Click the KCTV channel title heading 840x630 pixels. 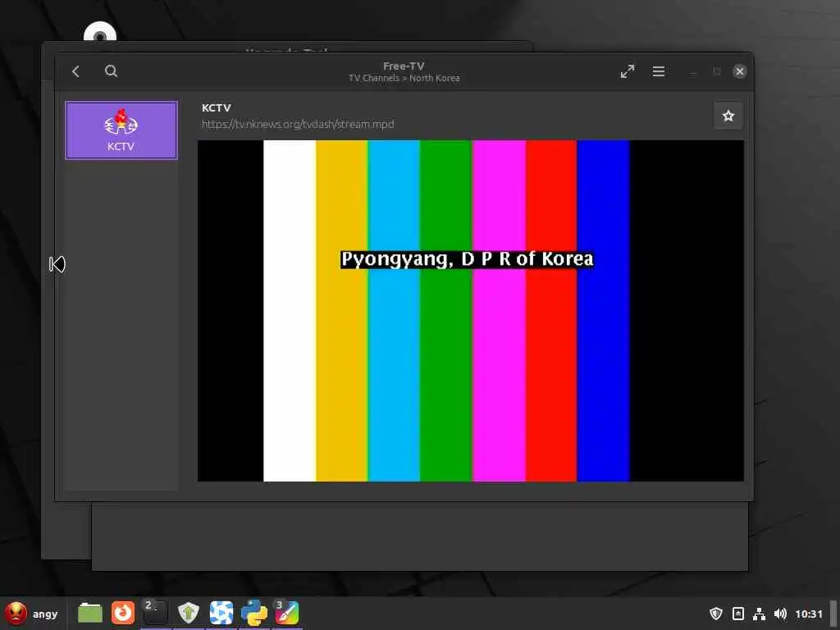(217, 107)
